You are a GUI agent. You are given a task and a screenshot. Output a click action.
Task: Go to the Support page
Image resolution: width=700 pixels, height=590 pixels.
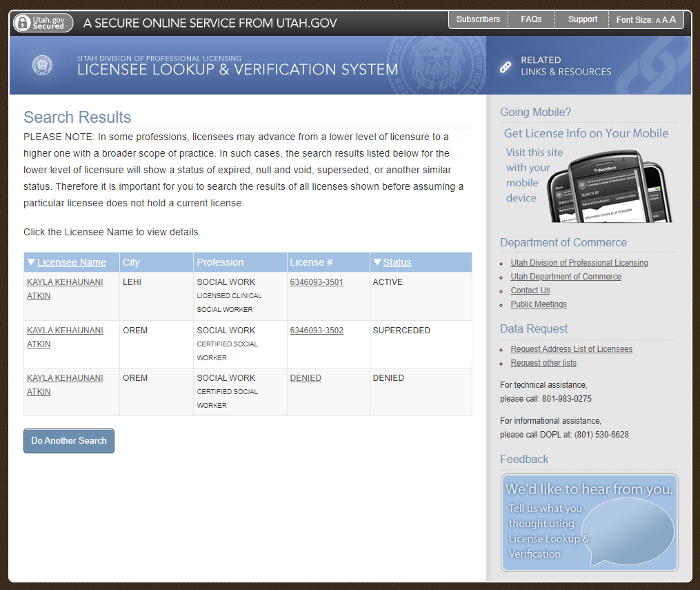click(582, 19)
